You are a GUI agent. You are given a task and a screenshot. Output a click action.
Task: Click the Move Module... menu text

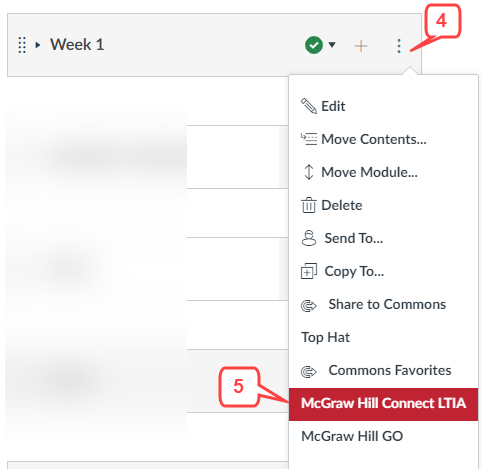pyautogui.click(x=369, y=172)
